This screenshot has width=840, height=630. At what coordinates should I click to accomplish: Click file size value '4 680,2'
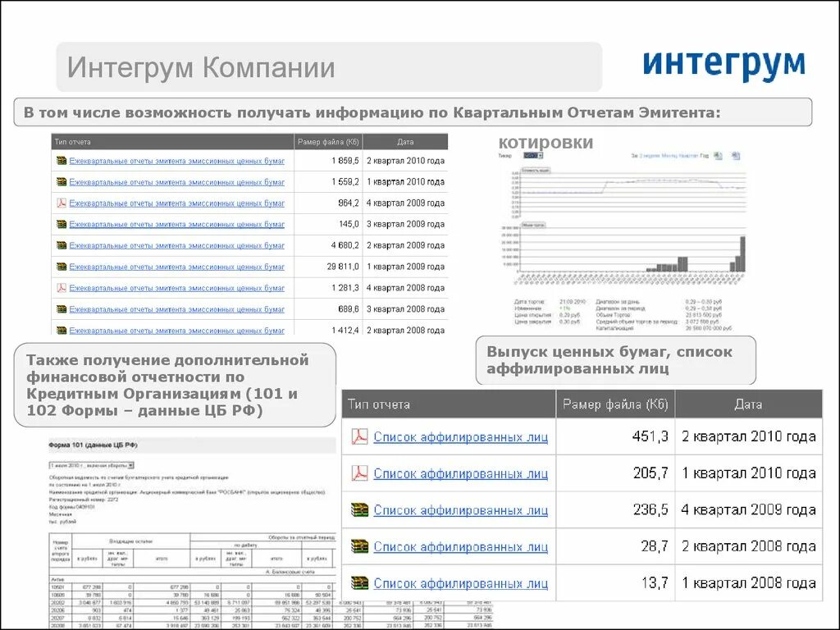[x=345, y=245]
